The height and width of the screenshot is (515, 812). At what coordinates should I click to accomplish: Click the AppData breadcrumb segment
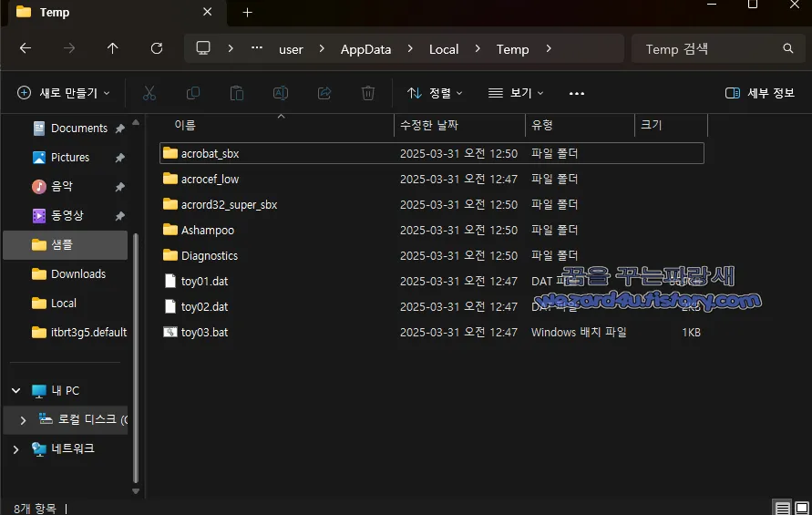click(x=365, y=49)
